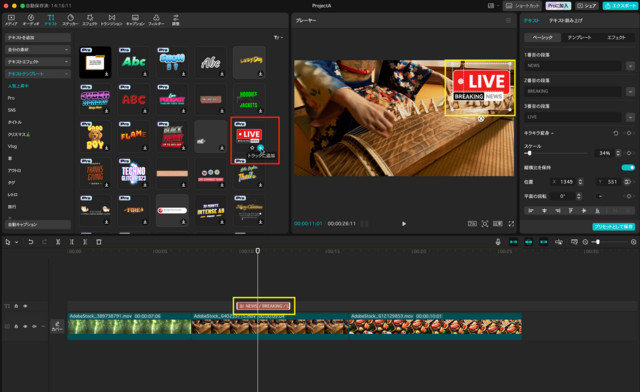This screenshot has height=392, width=640.
Task: Click the trash delete icon in timeline toolbar
Action: 99,242
